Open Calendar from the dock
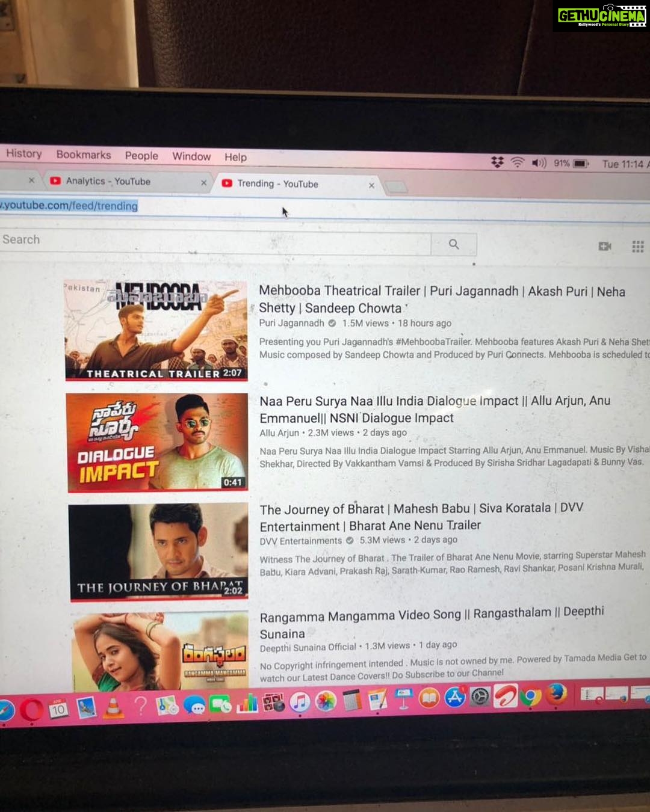 coord(58,709)
